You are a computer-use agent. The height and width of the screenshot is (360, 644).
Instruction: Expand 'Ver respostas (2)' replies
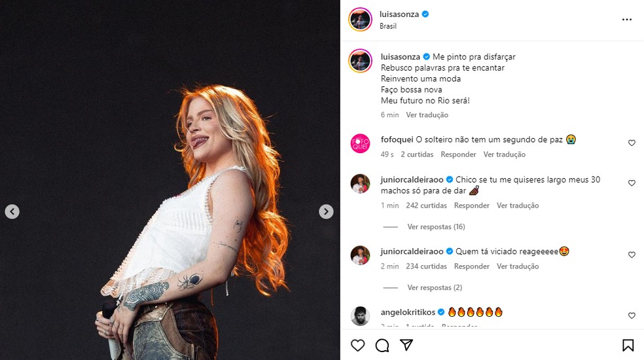434,287
